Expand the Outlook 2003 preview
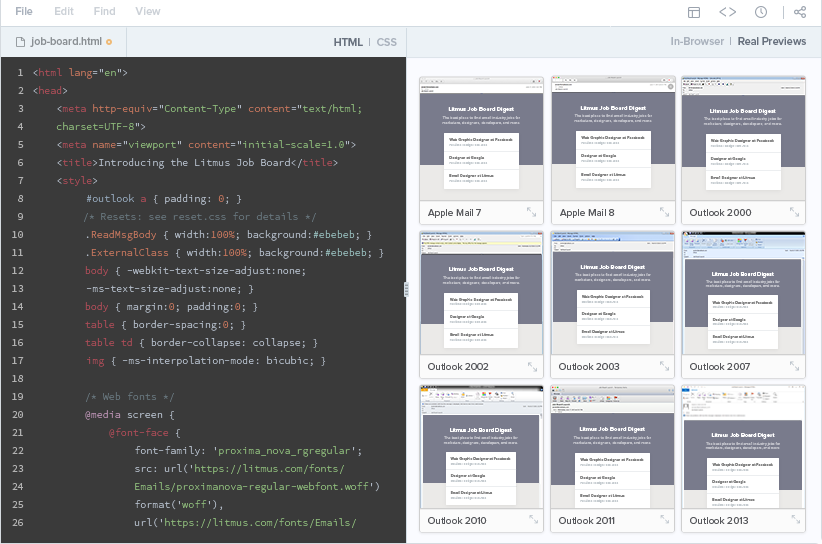This screenshot has height=544, width=822. pyautogui.click(x=663, y=366)
